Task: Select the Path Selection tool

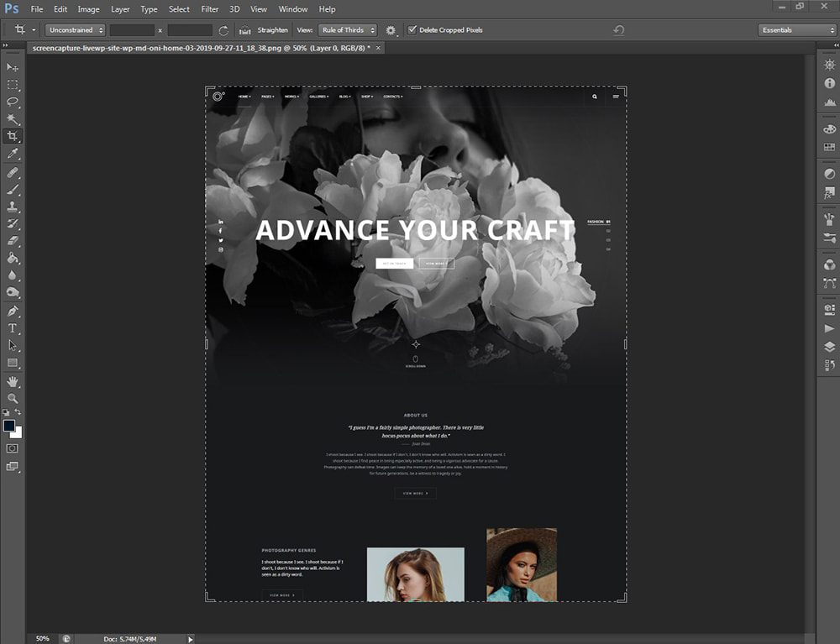Action: pos(13,345)
